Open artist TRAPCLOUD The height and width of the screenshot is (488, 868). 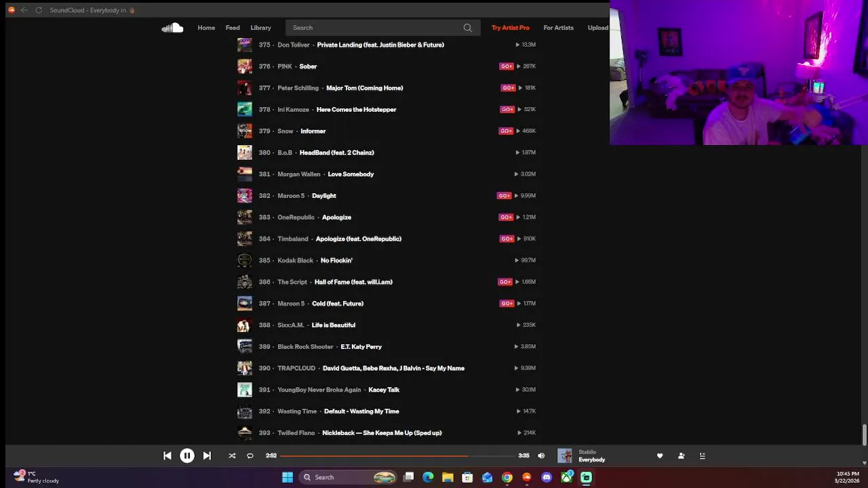coord(296,368)
